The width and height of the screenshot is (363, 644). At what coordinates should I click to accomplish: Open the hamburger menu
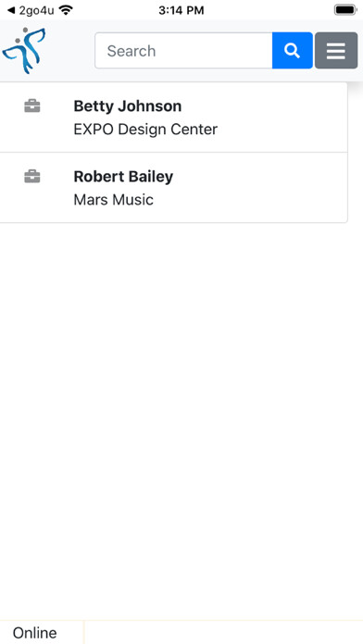pyautogui.click(x=336, y=51)
